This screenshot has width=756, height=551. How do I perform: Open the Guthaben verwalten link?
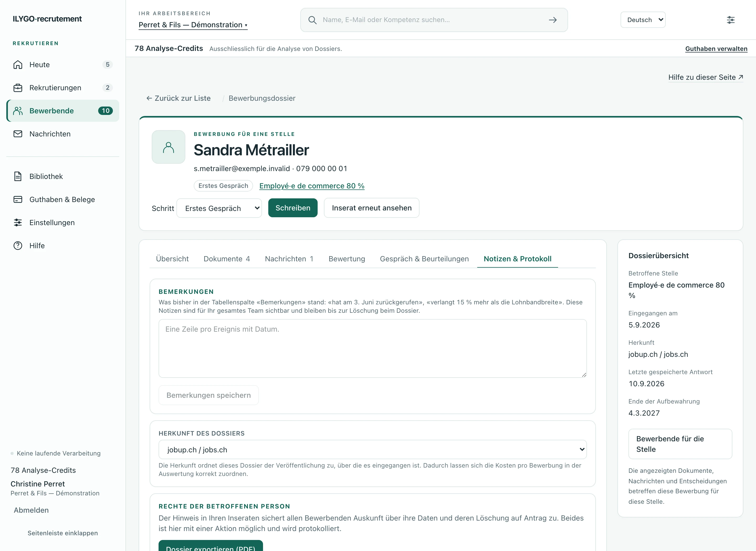[716, 49]
